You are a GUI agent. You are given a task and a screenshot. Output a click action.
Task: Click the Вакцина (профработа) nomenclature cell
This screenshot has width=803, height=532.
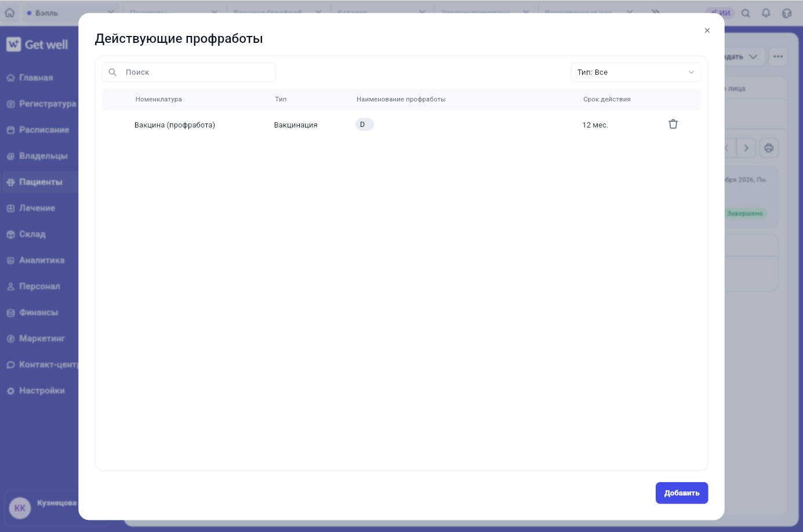175,125
